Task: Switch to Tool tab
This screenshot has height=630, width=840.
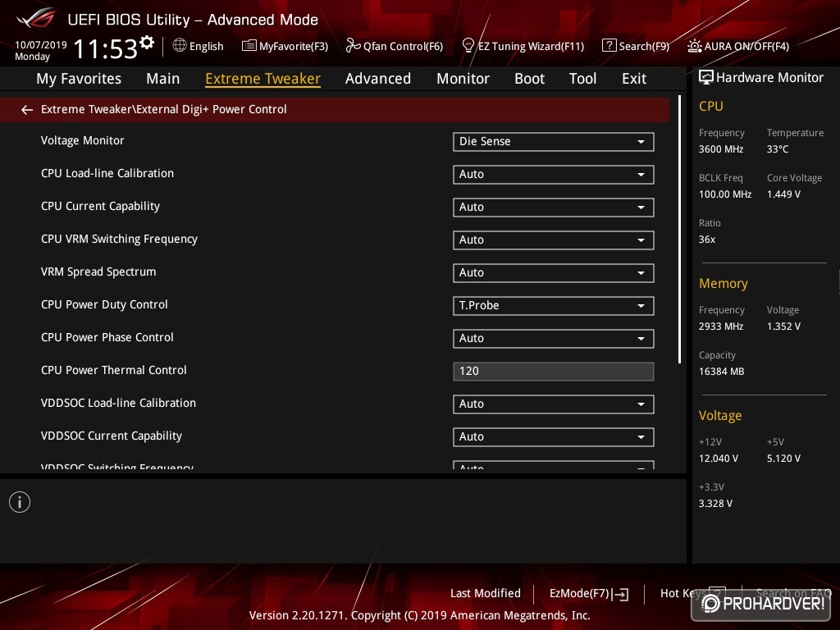Action: point(582,79)
